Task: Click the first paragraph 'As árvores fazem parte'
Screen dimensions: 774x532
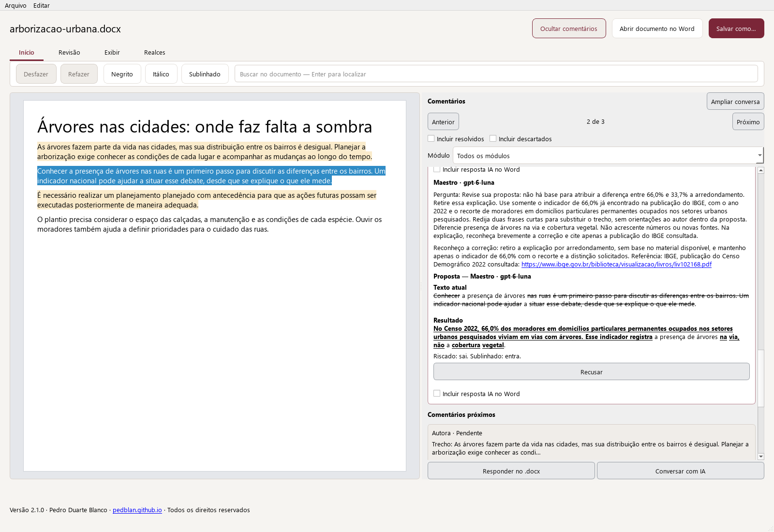Action: pos(205,152)
